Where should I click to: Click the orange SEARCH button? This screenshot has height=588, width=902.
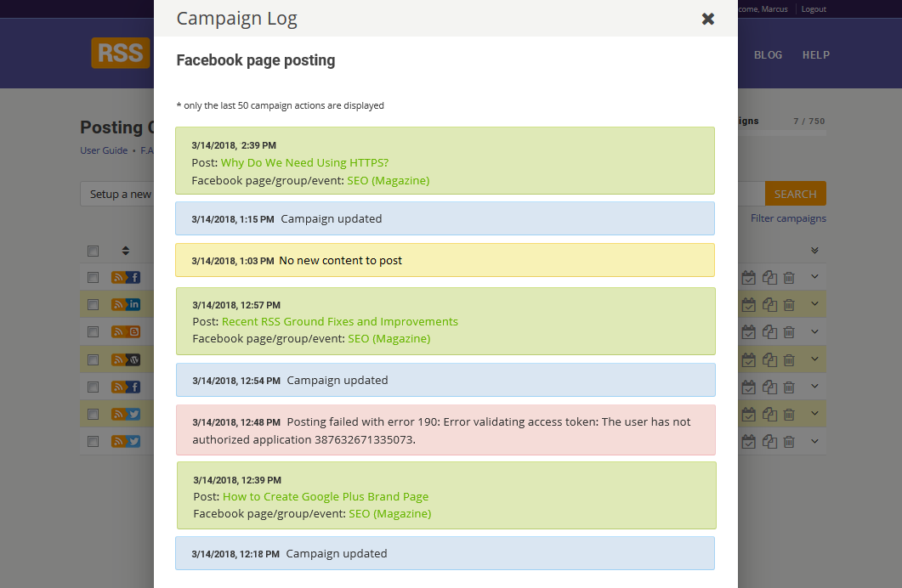pyautogui.click(x=796, y=194)
